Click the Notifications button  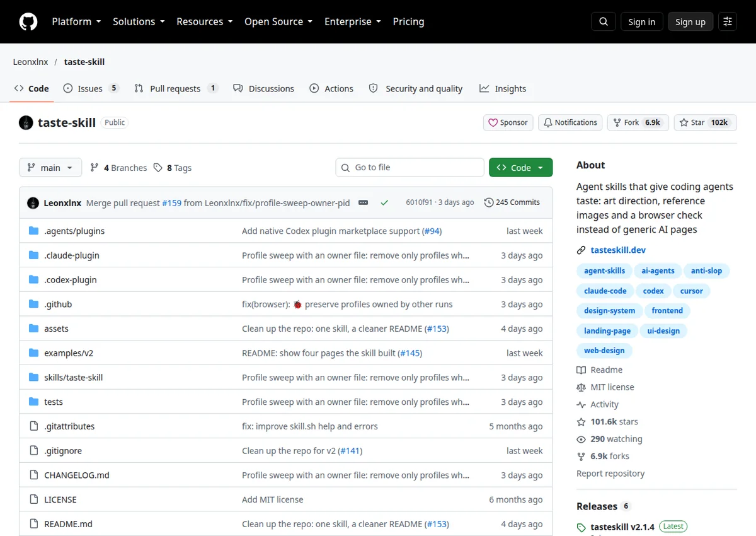[x=570, y=122]
